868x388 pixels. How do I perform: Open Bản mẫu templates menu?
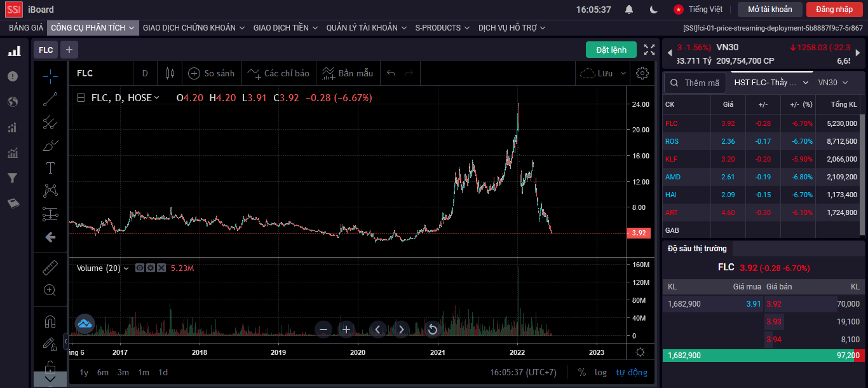[x=348, y=73]
